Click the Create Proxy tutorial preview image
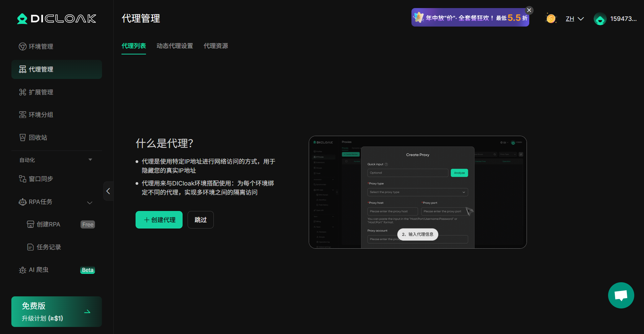 point(418,192)
